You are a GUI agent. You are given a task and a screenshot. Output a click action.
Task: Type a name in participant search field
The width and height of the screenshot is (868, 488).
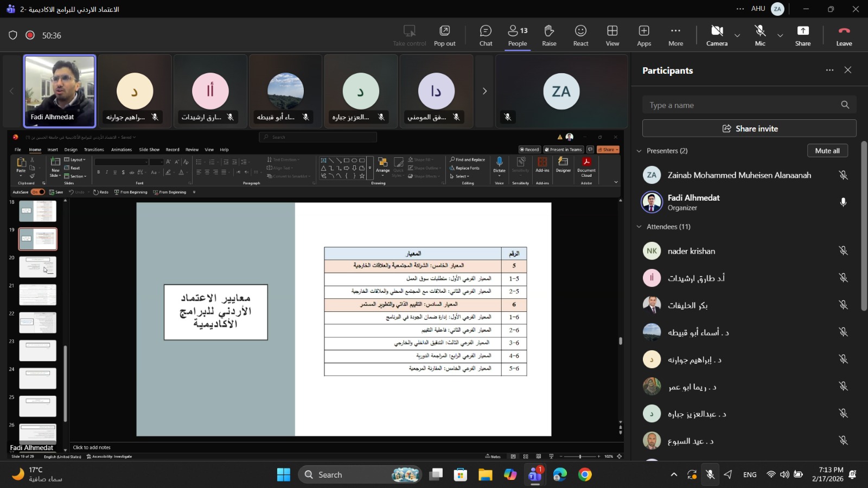pyautogui.click(x=741, y=105)
